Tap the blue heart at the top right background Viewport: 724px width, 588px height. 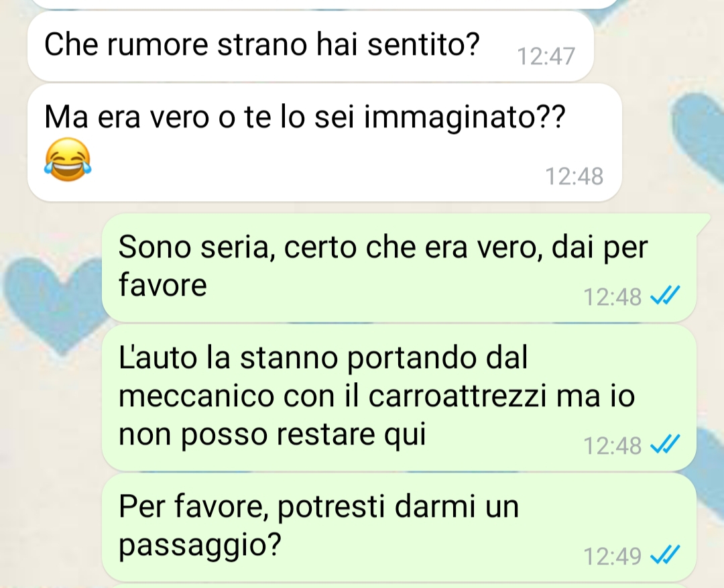click(698, 134)
